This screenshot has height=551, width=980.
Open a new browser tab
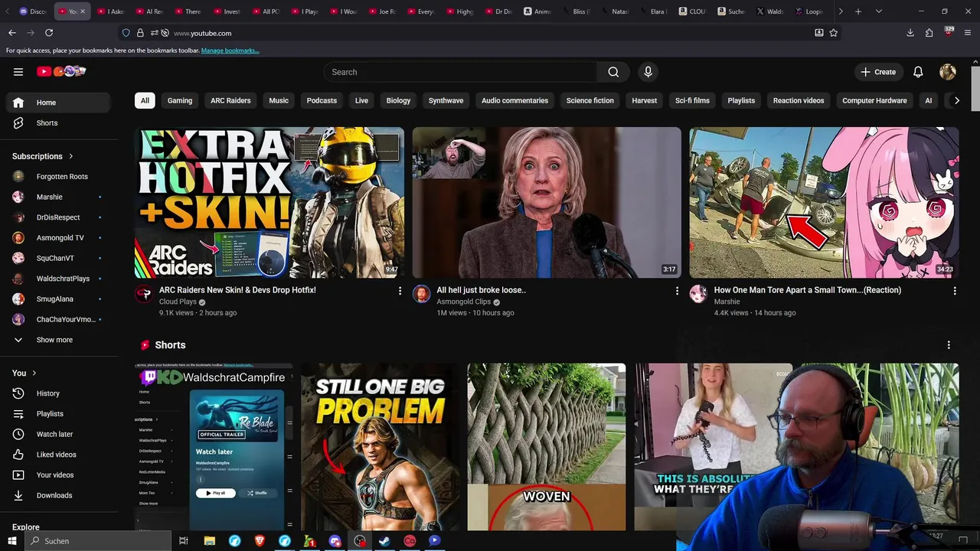pos(858,11)
